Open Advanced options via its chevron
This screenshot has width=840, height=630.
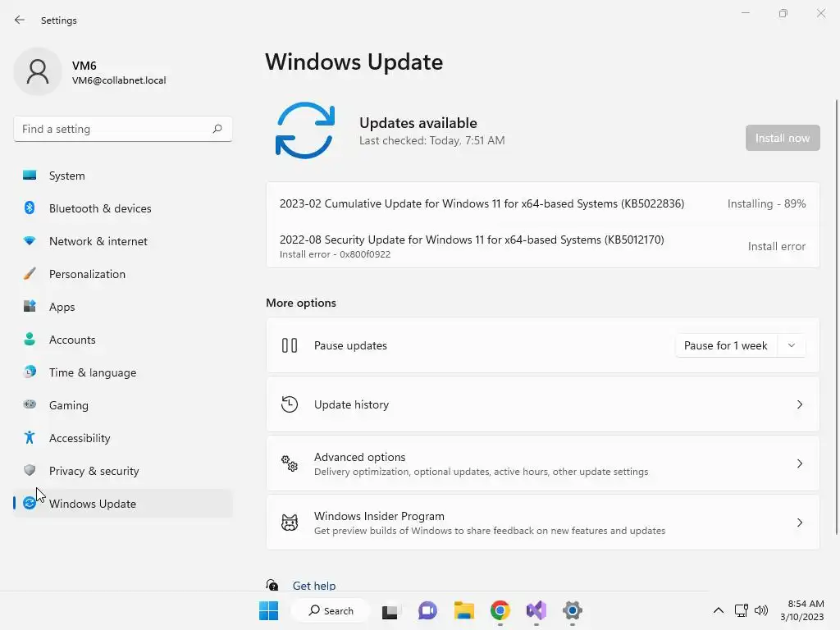point(799,463)
